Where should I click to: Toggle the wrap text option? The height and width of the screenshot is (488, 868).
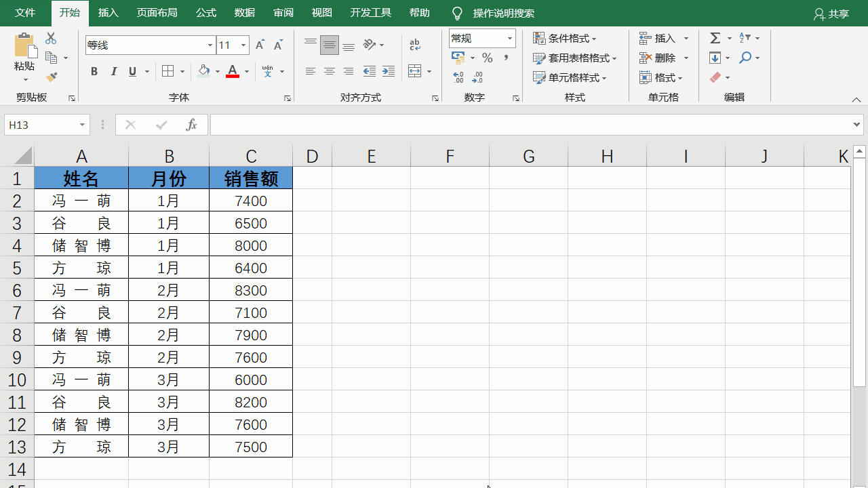416,45
